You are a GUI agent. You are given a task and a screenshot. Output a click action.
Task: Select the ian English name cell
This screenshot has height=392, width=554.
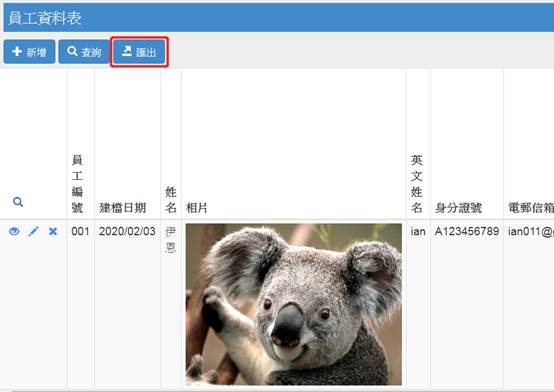(418, 232)
